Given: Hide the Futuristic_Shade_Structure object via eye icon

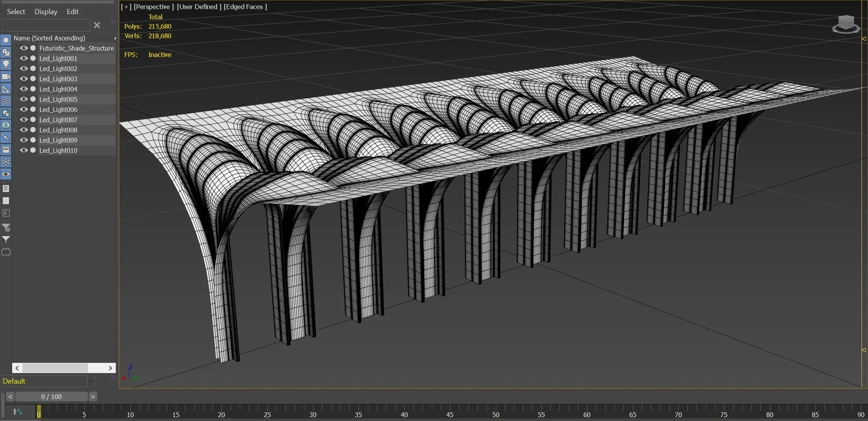Looking at the screenshot, I should pyautogui.click(x=24, y=48).
